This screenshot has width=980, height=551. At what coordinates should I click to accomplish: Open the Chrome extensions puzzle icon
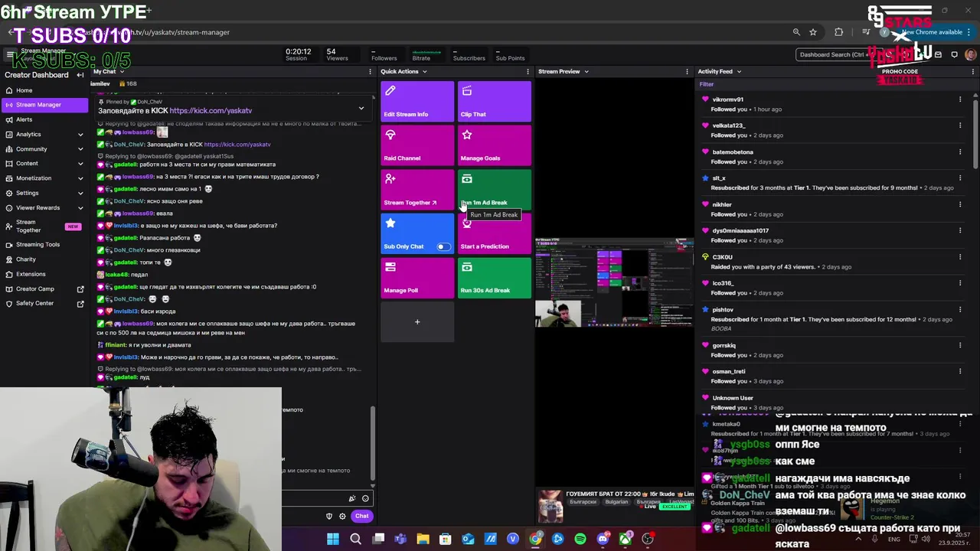pyautogui.click(x=839, y=32)
